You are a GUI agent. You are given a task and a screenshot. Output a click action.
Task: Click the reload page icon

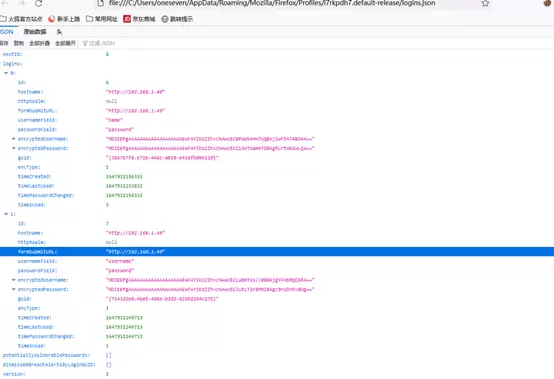click(38, 3)
